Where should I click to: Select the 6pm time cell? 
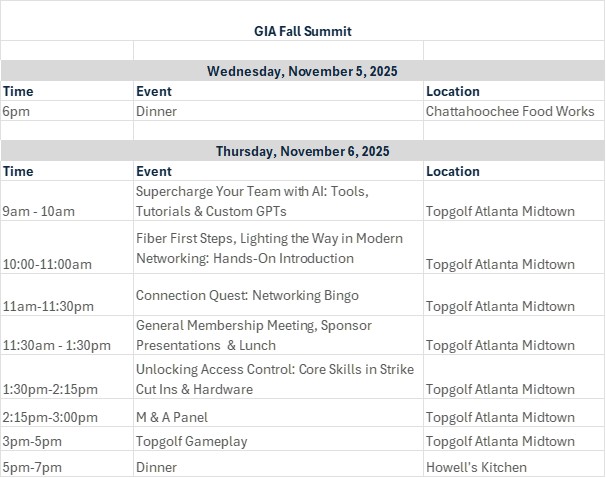[67, 111]
